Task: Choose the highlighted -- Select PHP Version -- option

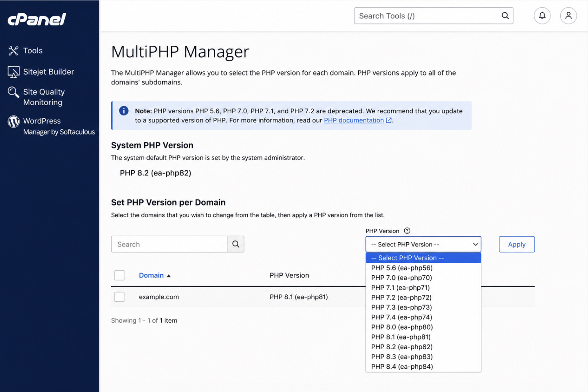Action: [x=423, y=258]
